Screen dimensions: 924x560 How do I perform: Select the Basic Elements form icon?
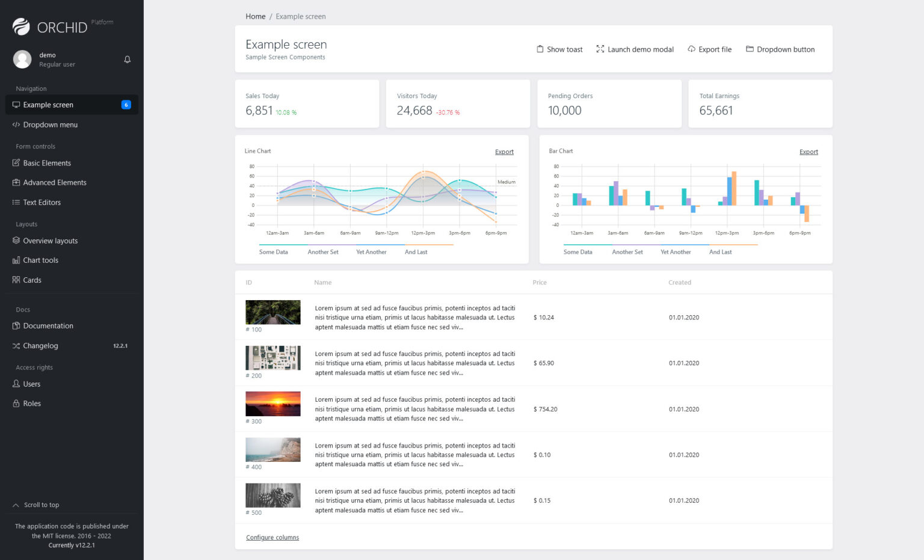pyautogui.click(x=16, y=163)
